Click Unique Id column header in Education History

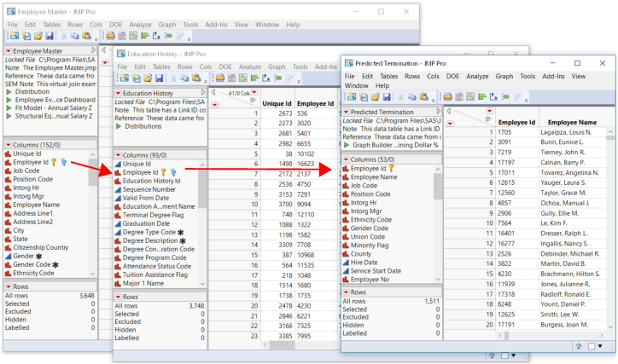click(277, 103)
